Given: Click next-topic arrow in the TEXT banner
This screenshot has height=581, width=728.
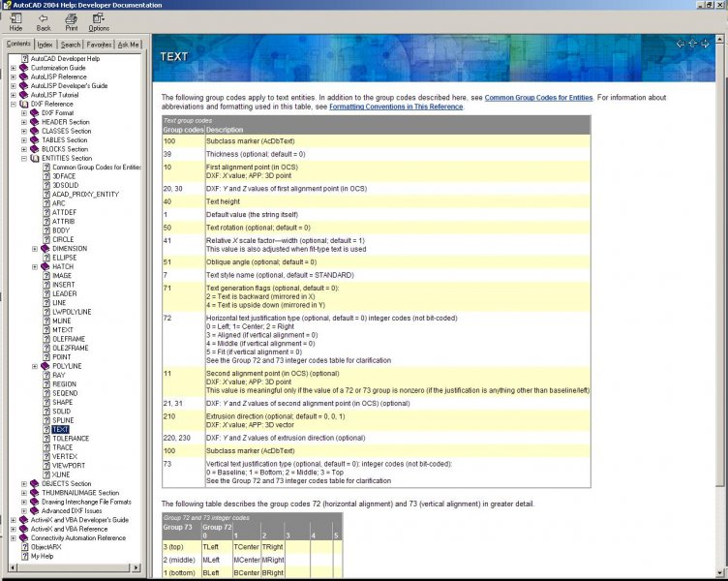Looking at the screenshot, I should pos(705,44).
